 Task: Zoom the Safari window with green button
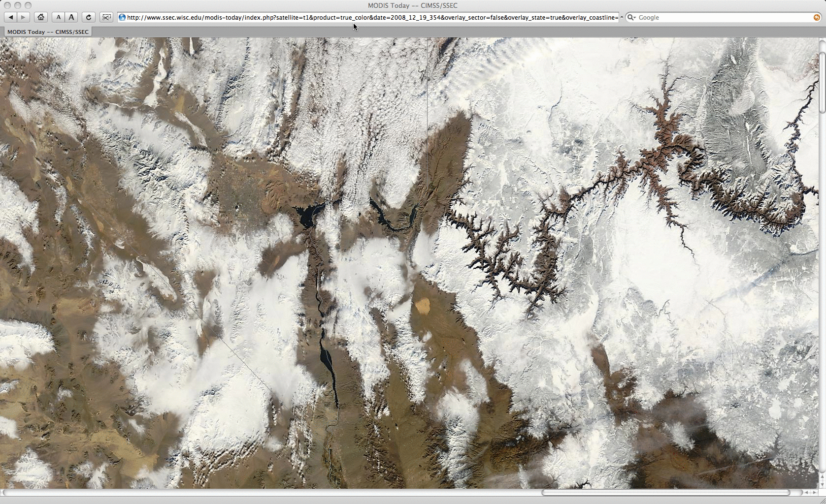(x=28, y=5)
